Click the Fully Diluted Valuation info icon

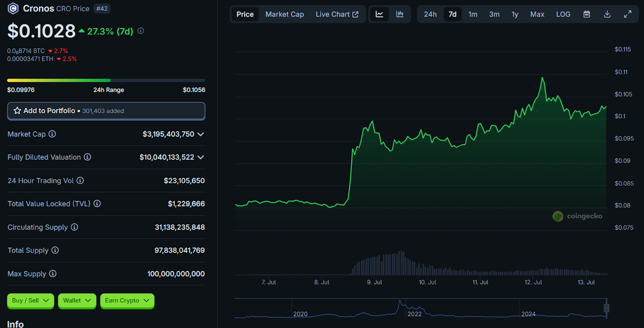(x=87, y=157)
